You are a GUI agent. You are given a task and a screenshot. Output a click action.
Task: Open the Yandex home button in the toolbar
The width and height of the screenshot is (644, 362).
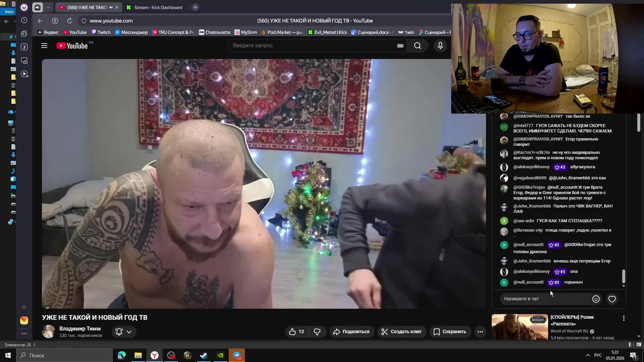pos(55,21)
